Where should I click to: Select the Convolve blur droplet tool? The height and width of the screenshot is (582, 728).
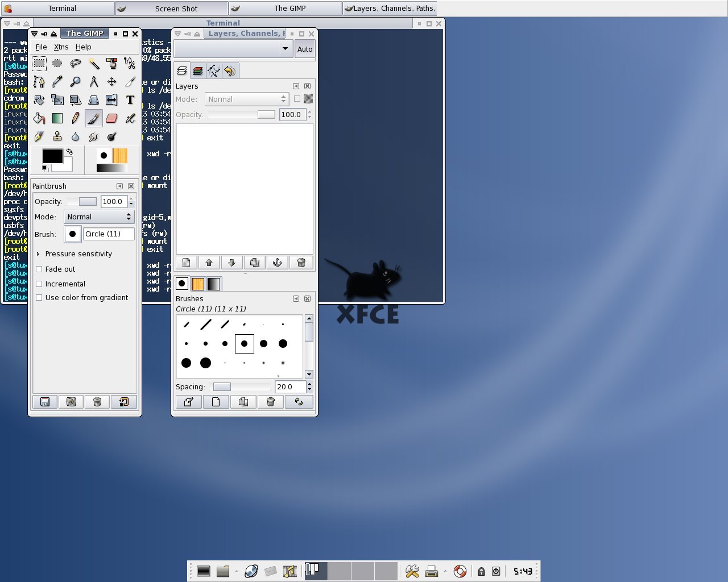coord(76,136)
